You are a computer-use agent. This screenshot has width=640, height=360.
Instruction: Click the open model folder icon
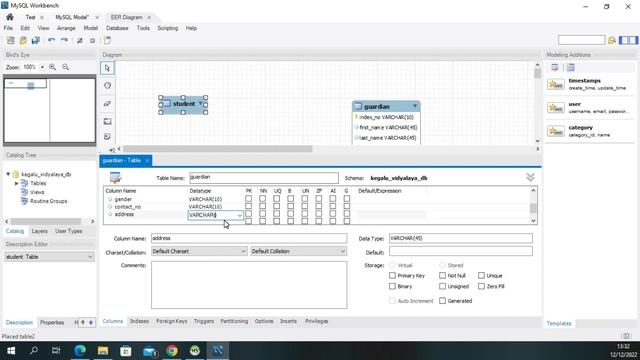coord(23,40)
